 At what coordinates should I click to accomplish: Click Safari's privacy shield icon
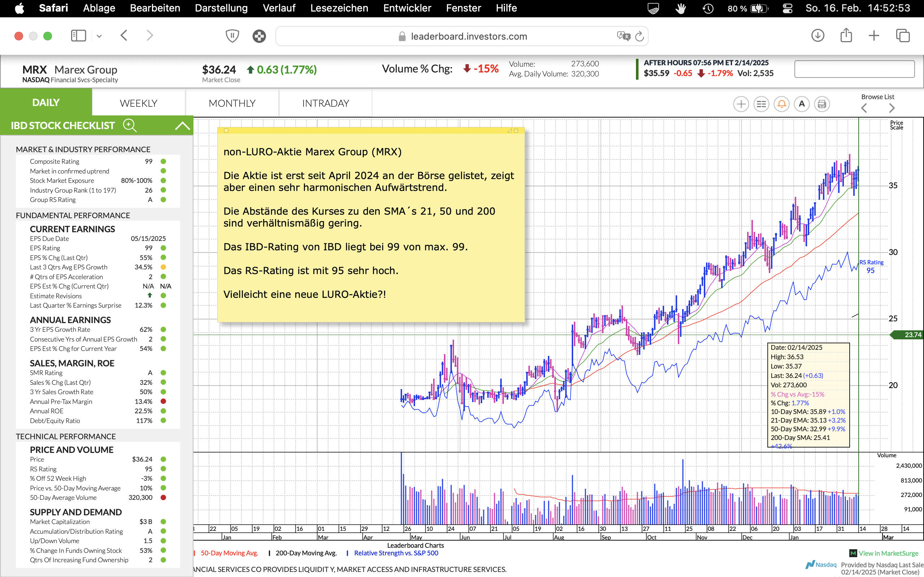(232, 36)
